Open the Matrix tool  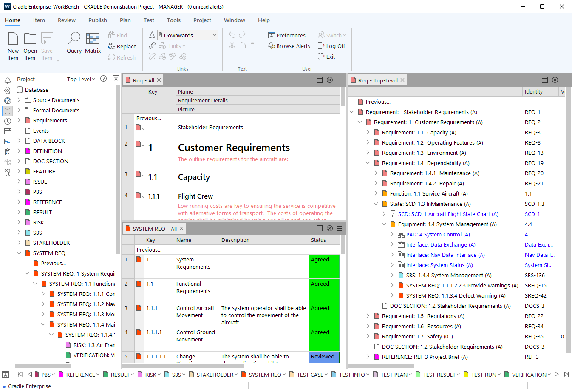(x=93, y=43)
